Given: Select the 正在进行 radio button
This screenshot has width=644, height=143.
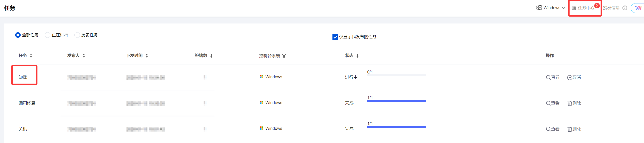Looking at the screenshot, I should [48, 35].
